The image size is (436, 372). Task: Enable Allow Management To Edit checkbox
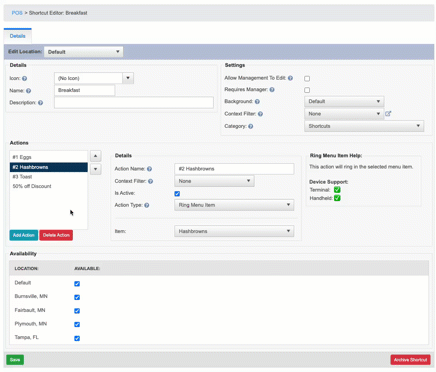(307, 79)
